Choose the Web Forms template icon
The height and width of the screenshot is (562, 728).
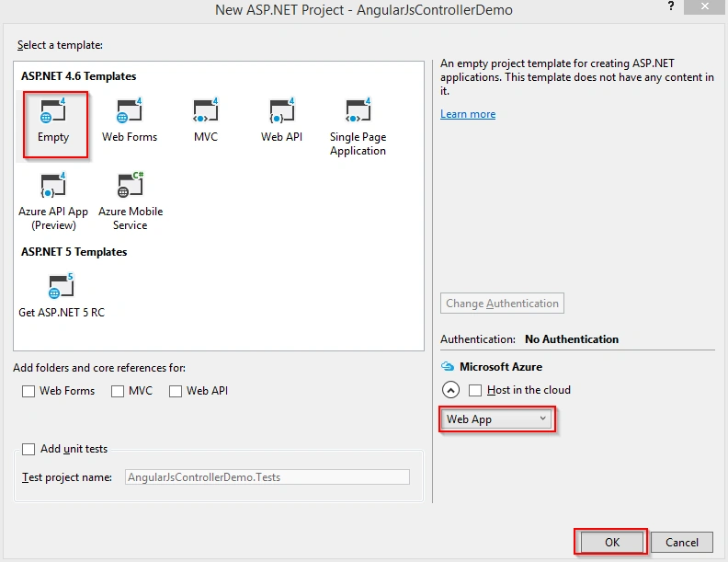tap(129, 110)
